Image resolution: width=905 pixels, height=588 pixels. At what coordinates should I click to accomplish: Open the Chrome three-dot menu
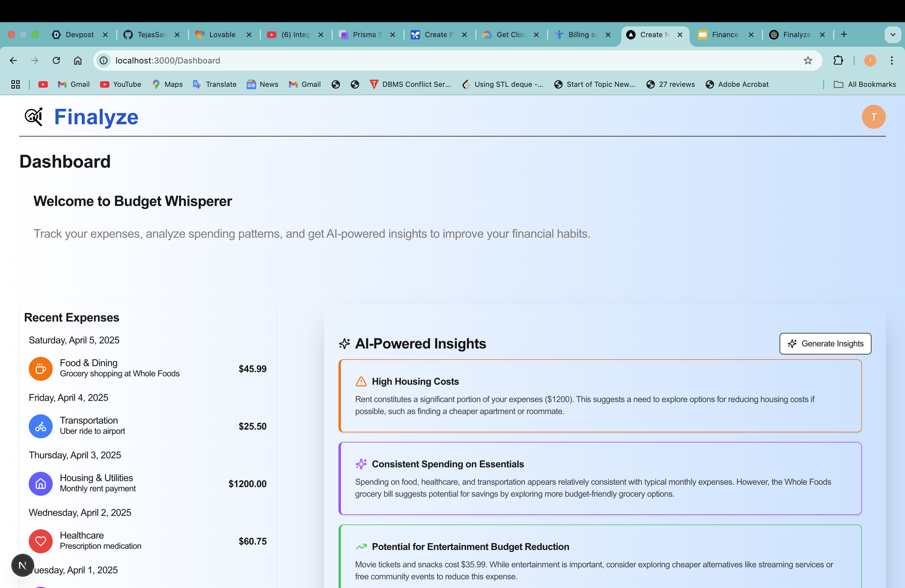pos(891,60)
